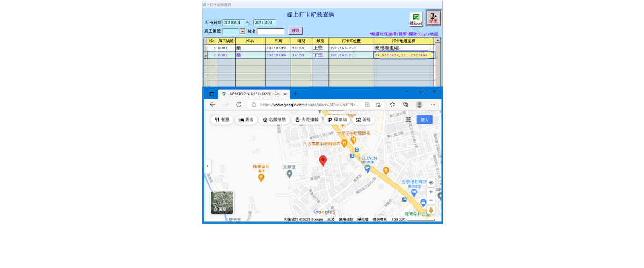
Task: Click the export to Excel icon button
Action: 416,19
